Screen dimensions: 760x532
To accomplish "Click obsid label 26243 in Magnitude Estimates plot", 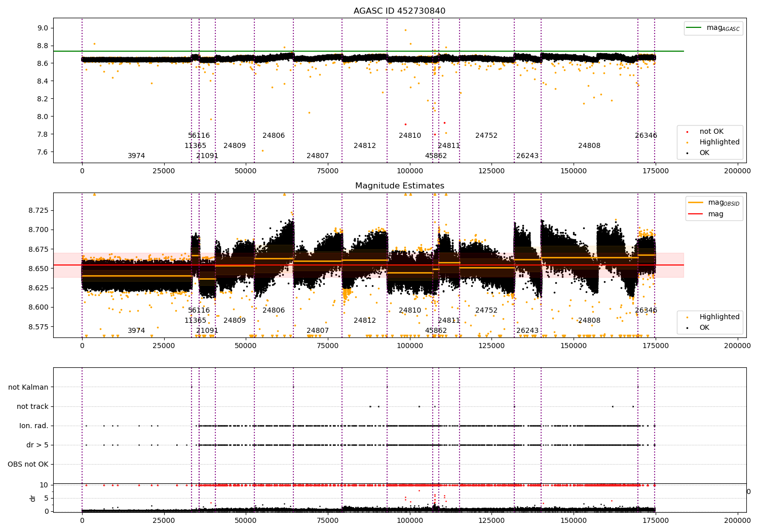I will click(x=527, y=331).
